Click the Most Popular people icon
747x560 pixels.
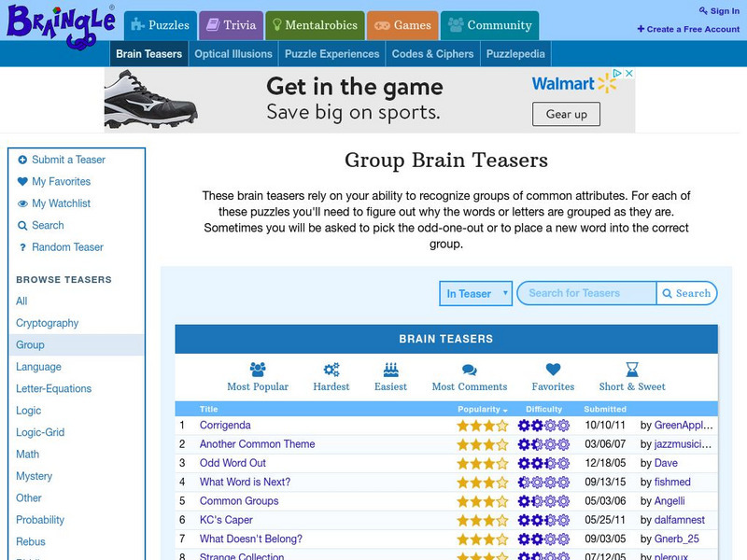pyautogui.click(x=258, y=370)
